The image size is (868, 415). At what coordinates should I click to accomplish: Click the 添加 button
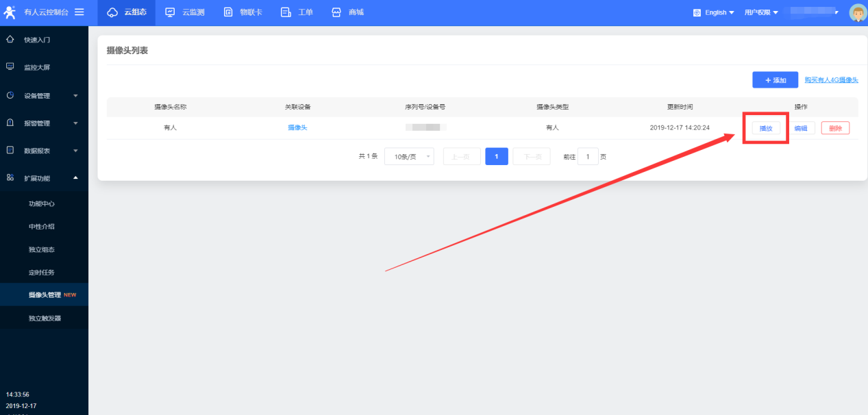point(775,80)
